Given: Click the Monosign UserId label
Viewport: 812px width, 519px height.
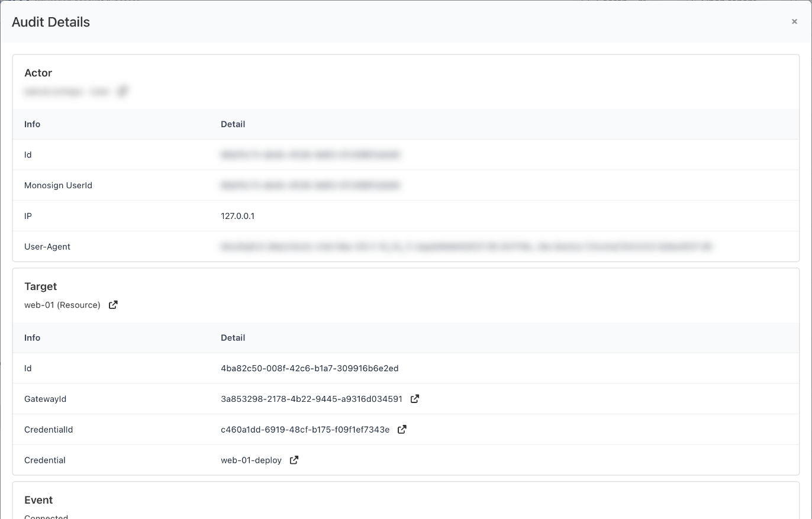Looking at the screenshot, I should pyautogui.click(x=58, y=185).
